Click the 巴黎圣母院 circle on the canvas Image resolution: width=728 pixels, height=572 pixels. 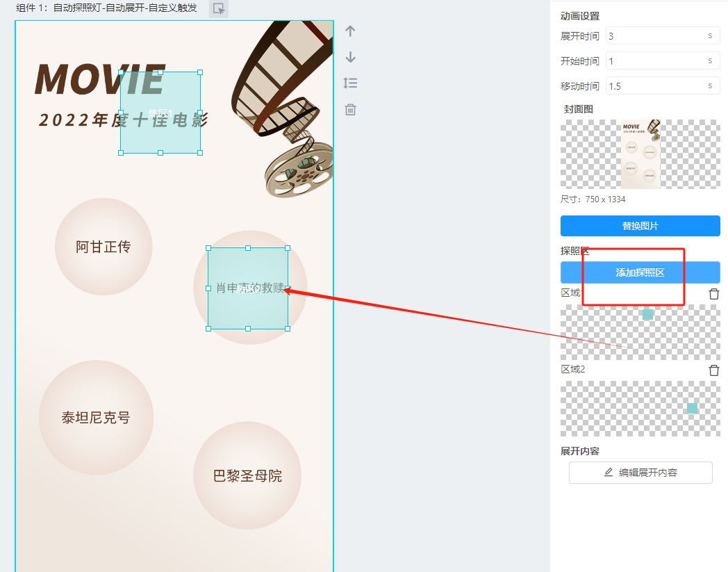point(247,476)
